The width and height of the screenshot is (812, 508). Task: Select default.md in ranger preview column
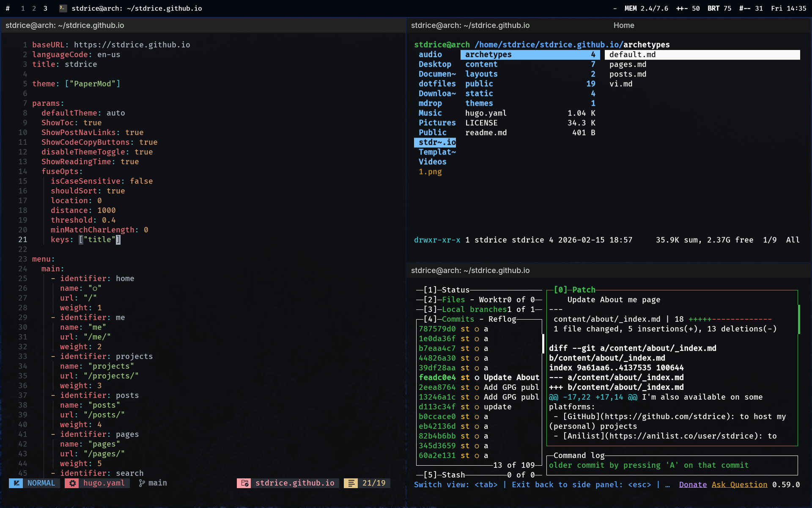pyautogui.click(x=702, y=55)
